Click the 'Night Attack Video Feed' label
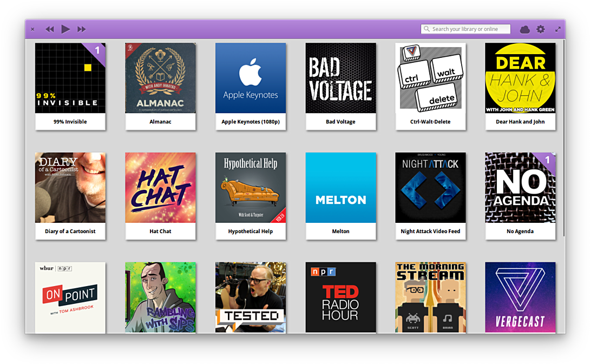The height and width of the screenshot is (364, 590). tap(430, 231)
